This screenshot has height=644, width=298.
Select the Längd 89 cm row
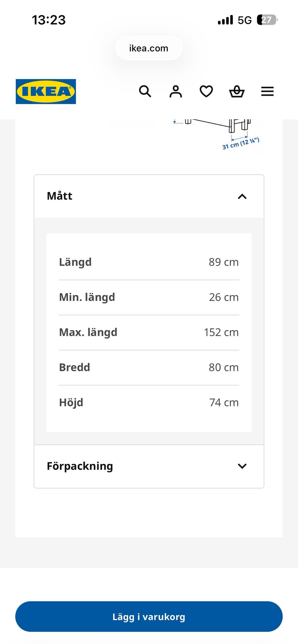click(x=149, y=262)
